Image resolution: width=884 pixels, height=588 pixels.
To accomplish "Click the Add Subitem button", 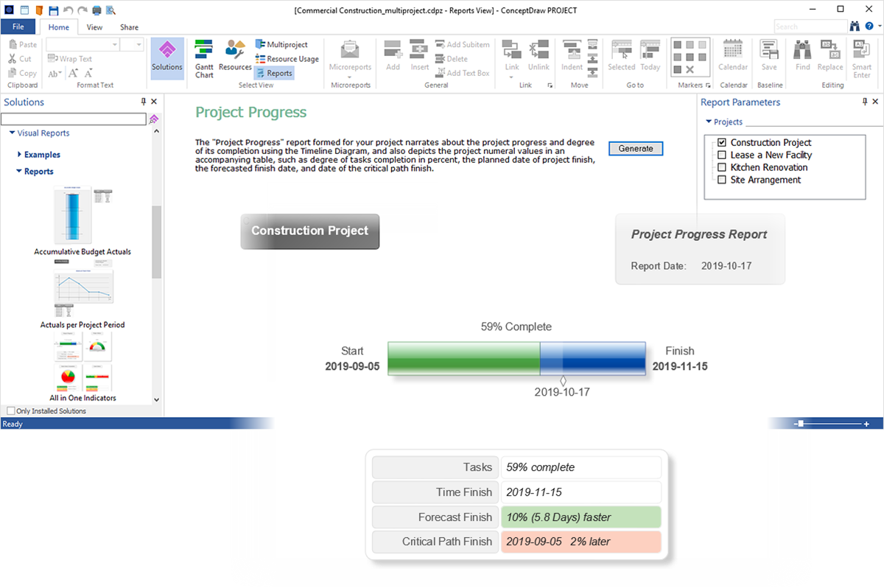I will 462,45.
